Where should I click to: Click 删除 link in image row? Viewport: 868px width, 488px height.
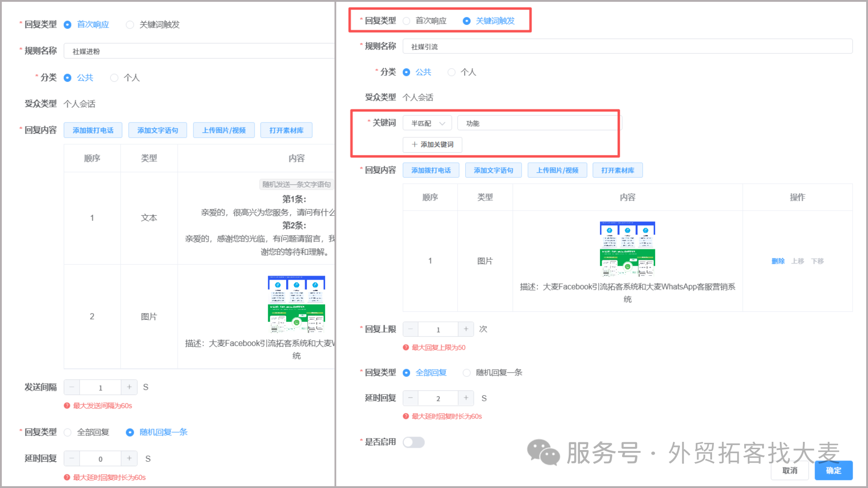[778, 261]
